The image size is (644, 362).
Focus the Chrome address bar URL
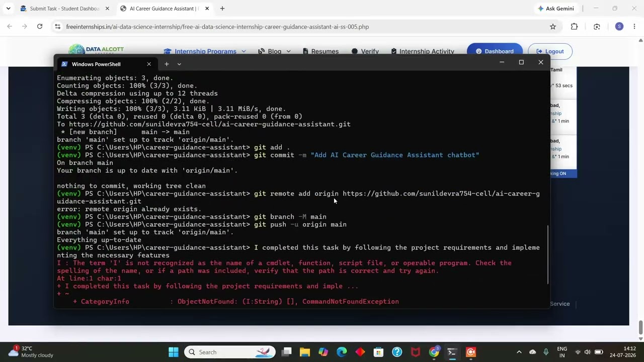[x=217, y=27]
